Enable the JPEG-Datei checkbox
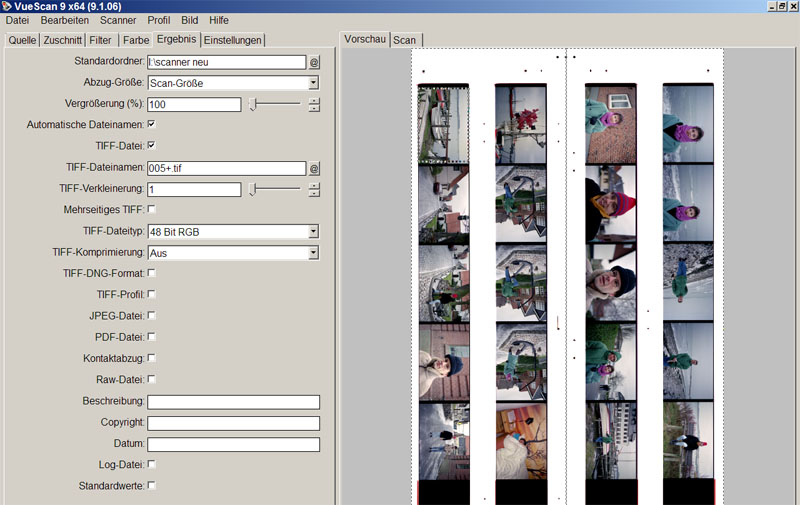This screenshot has width=800, height=505. click(152, 316)
